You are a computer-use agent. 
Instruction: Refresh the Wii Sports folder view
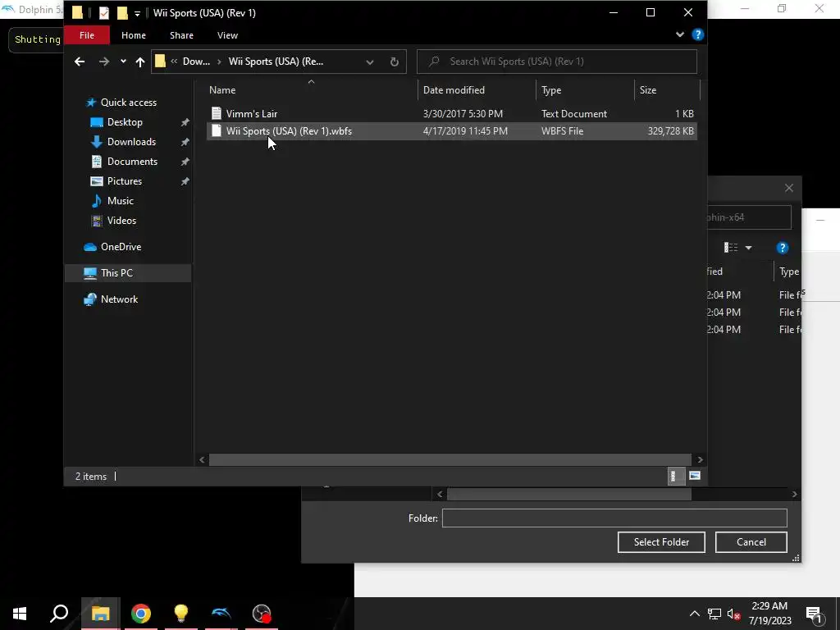(395, 62)
